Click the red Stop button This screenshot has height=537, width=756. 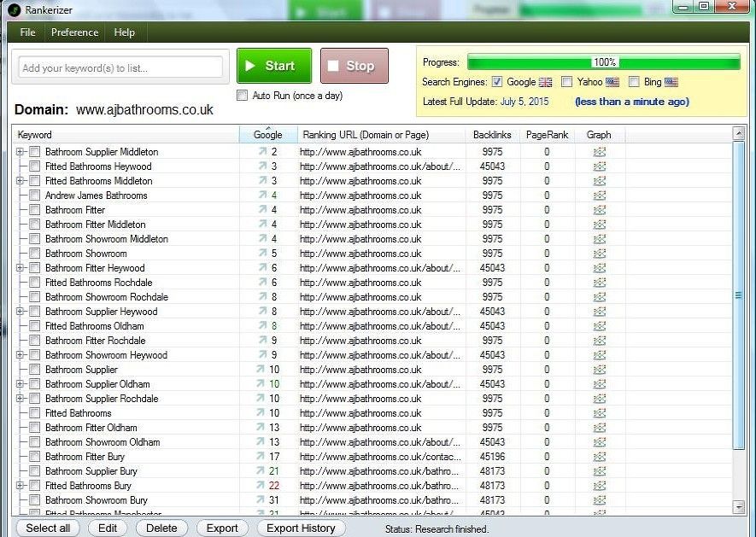tap(355, 66)
